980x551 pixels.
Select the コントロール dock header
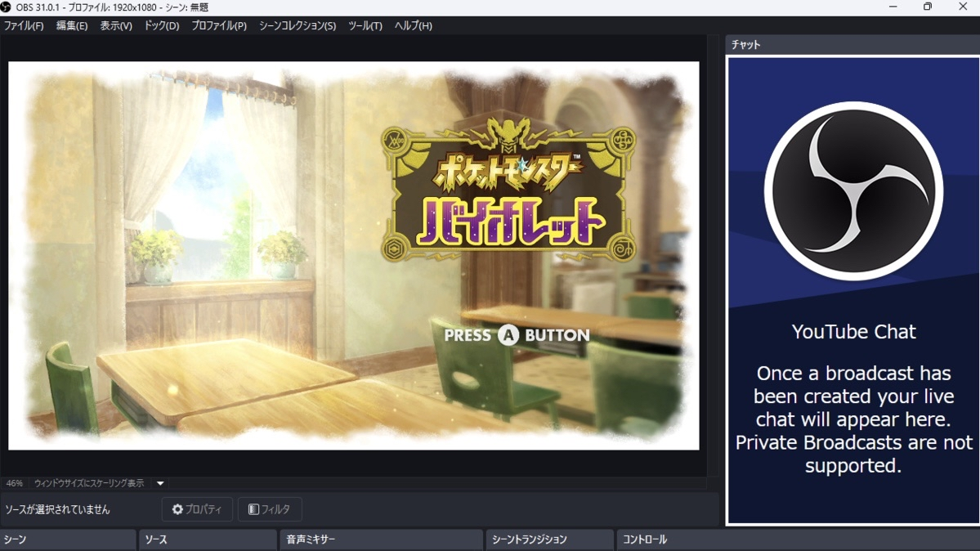tap(798, 539)
